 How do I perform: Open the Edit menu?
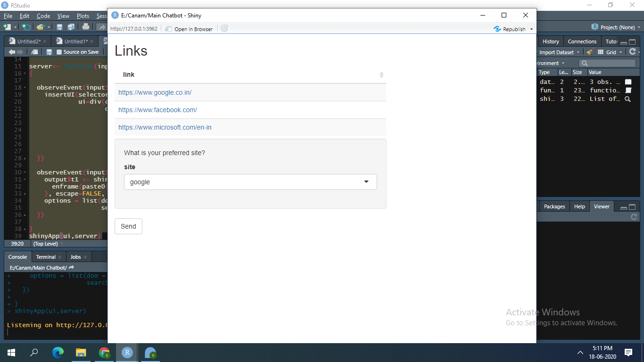pyautogui.click(x=25, y=16)
